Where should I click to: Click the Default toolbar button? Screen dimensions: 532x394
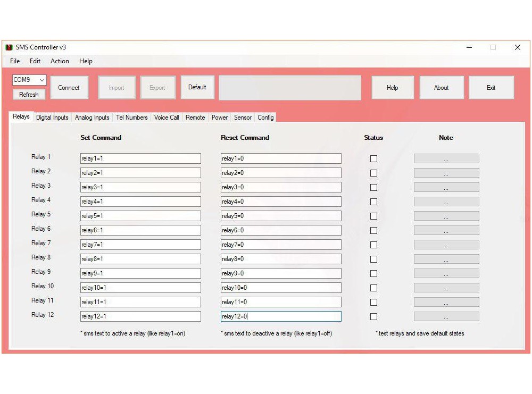pos(197,87)
